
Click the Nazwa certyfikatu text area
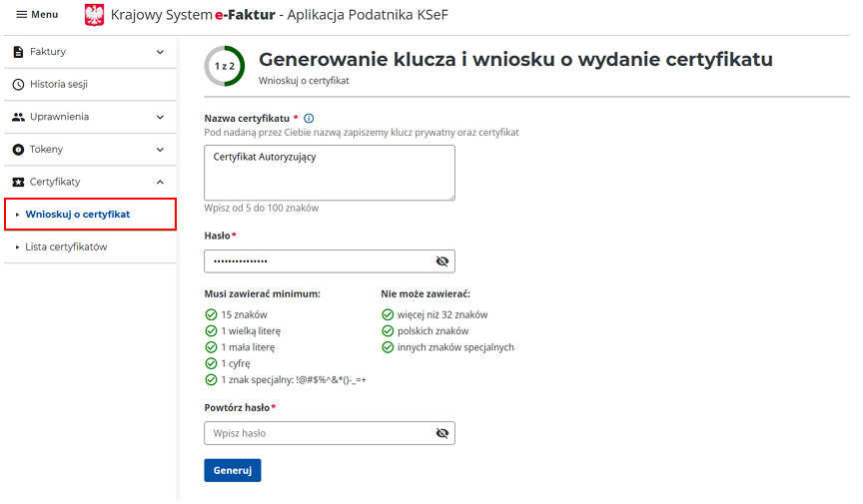(x=329, y=173)
